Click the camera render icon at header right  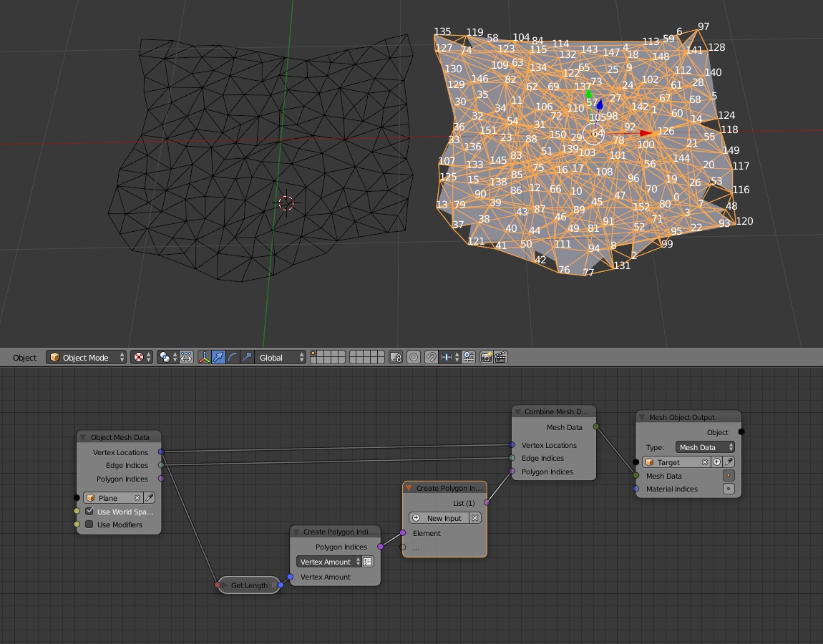[484, 358]
